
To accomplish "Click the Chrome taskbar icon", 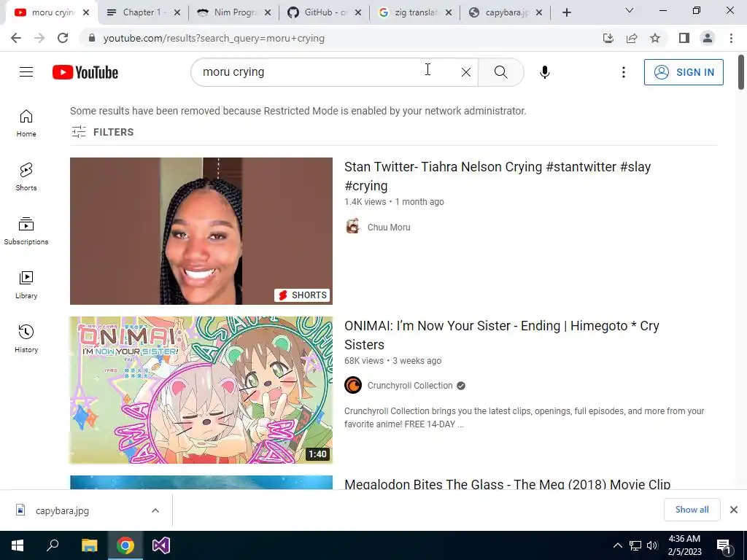I will (125, 545).
